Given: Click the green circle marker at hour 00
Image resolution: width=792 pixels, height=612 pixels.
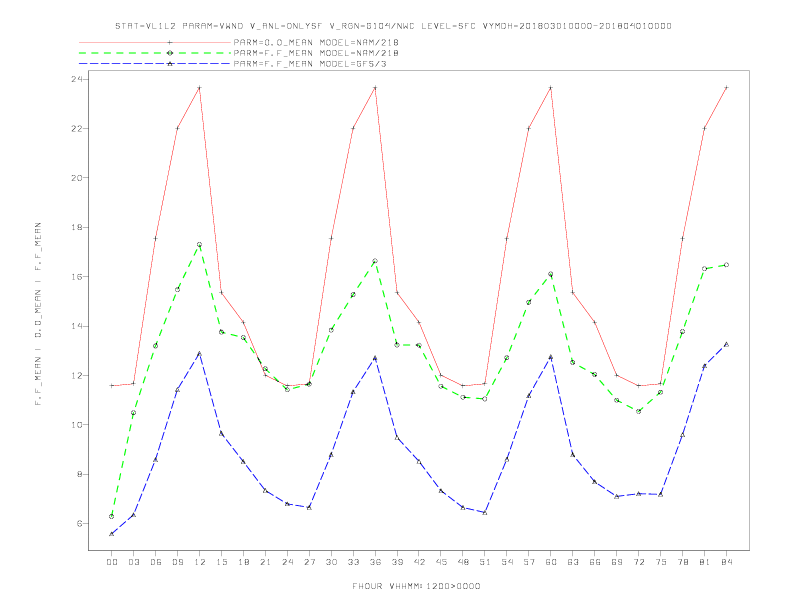Looking at the screenshot, I should pyautogui.click(x=112, y=517).
